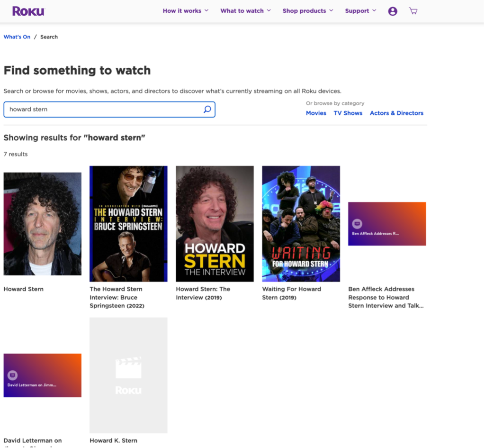Browse the TV Shows category

348,113
